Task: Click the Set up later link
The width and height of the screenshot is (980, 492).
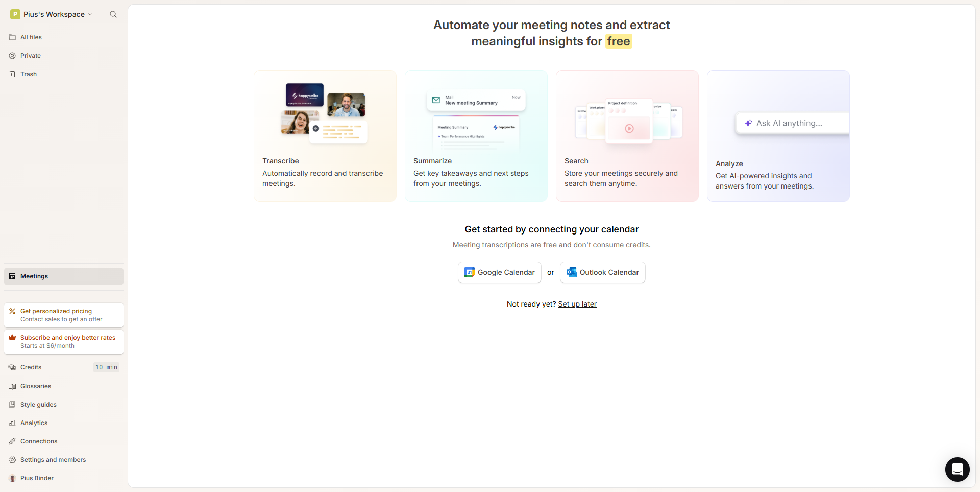Action: click(x=577, y=304)
